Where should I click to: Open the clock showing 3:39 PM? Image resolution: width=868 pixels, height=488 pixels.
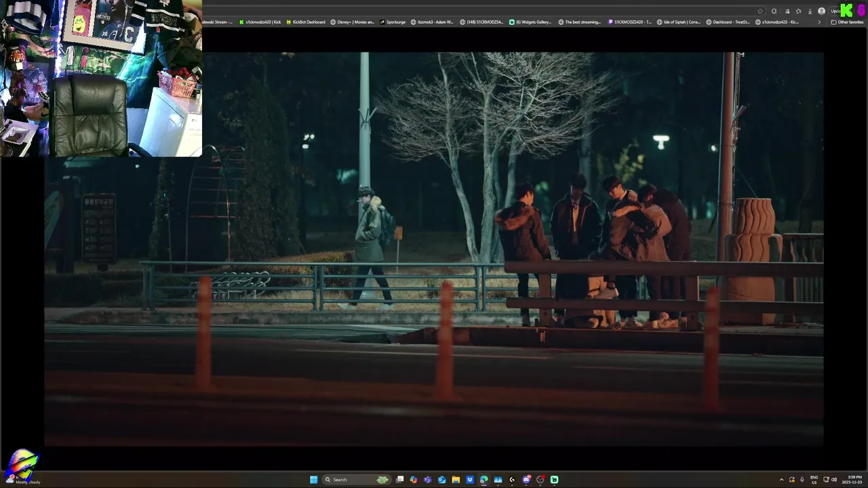pyautogui.click(x=852, y=480)
